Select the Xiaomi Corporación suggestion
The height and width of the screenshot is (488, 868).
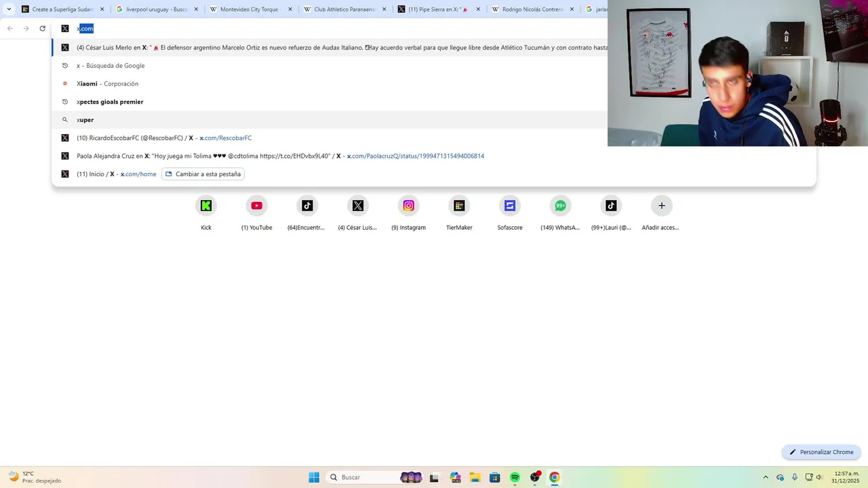[x=330, y=83]
